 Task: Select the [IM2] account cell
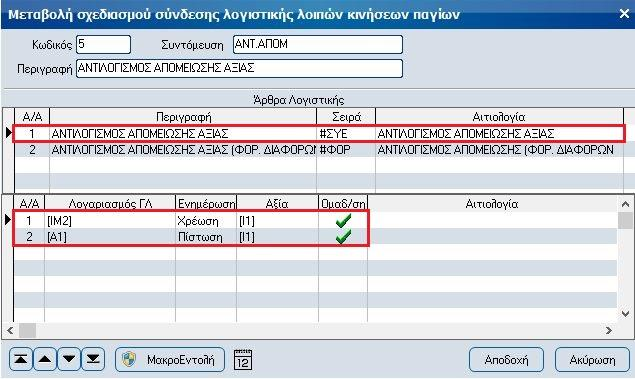(110, 221)
